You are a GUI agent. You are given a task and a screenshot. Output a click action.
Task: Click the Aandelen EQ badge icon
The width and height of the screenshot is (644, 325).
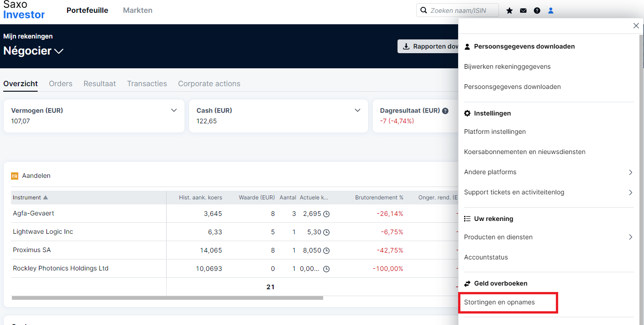(15, 176)
